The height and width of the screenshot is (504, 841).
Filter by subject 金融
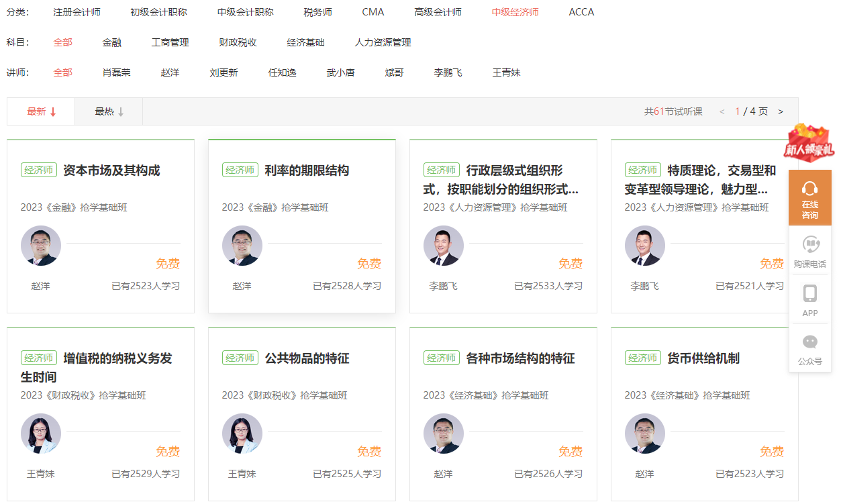point(112,42)
